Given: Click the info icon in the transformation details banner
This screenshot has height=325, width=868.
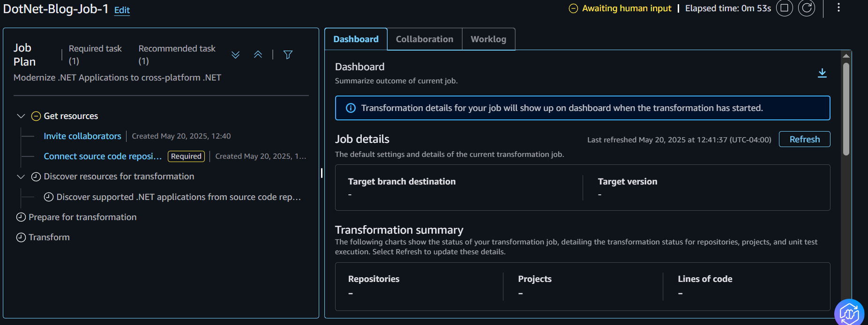Looking at the screenshot, I should point(351,108).
